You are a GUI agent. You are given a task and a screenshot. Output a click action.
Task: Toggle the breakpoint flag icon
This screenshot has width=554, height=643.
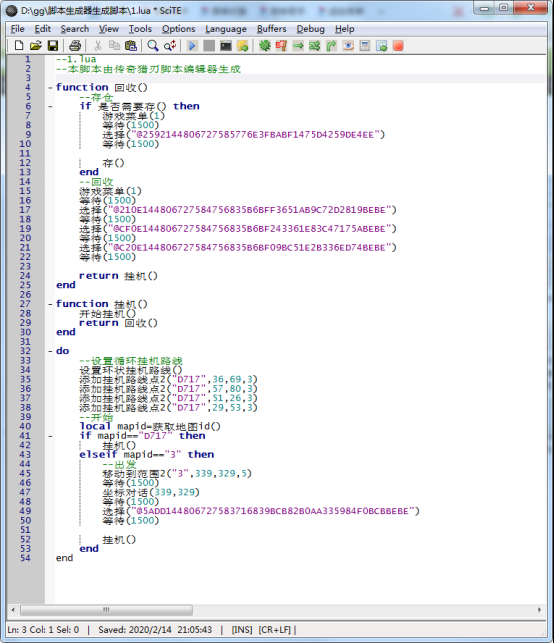[x=281, y=46]
